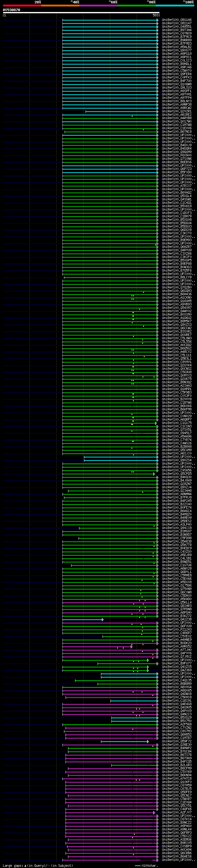The height and width of the screenshot is (868, 197).
Task: Click the cyan ~100% identity legend segment
Action: (x=175, y=6)
